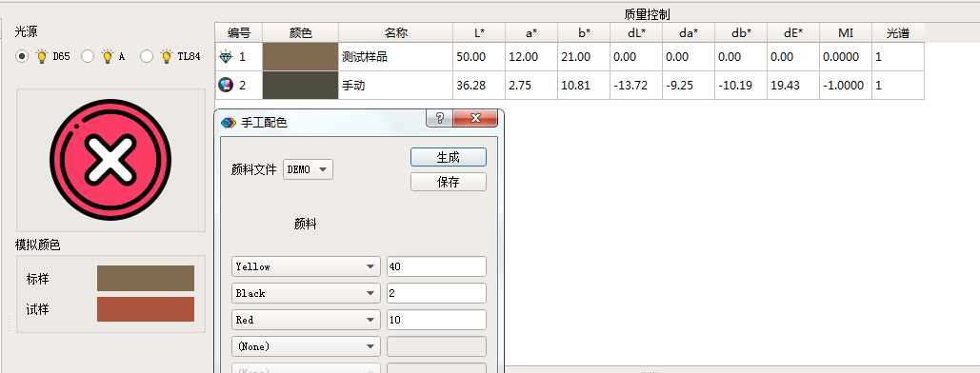
Task: Click the L* value 36.28
Action: pyautogui.click(x=479, y=86)
